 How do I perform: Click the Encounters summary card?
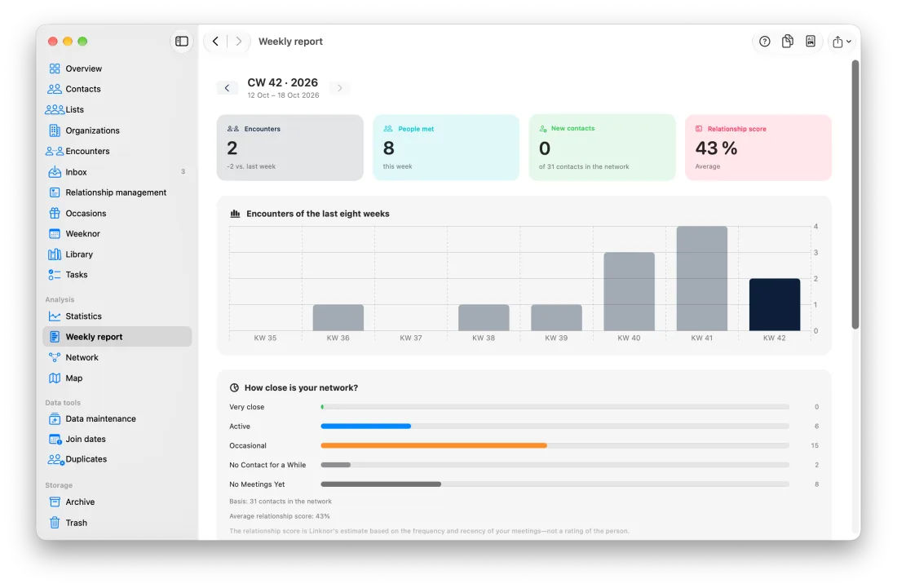click(x=290, y=148)
